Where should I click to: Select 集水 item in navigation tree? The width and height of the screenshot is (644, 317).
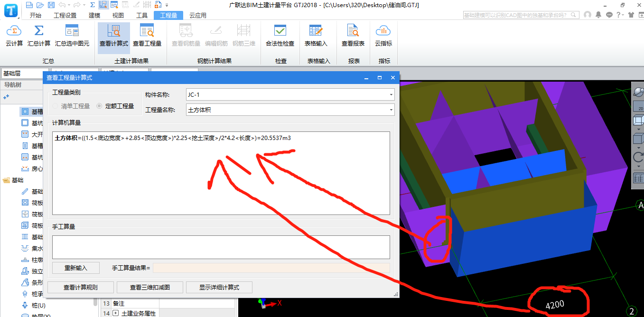[x=32, y=248]
